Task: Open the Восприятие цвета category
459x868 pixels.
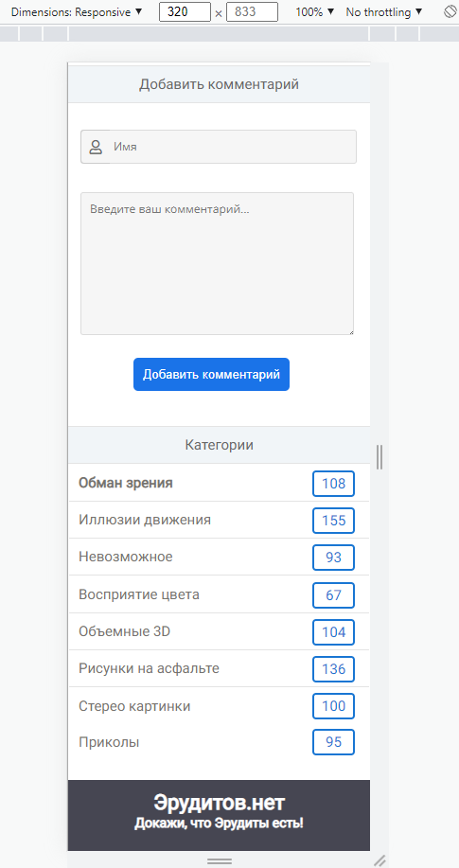Action: [139, 595]
